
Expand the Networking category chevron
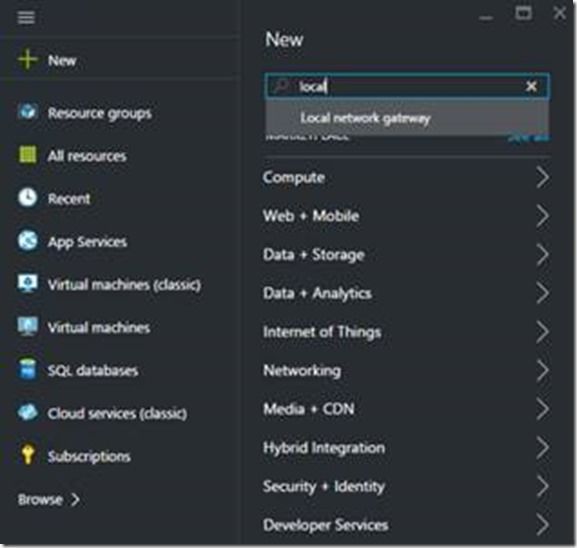542,370
